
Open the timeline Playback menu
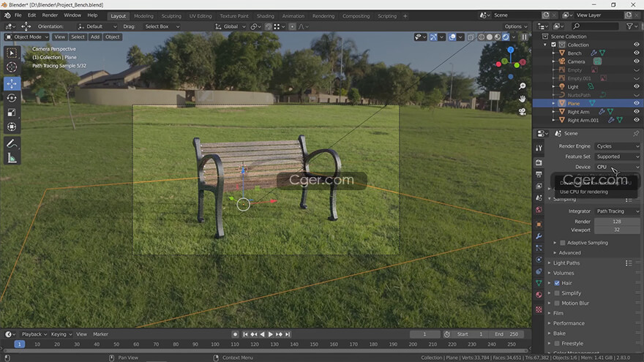tap(34, 334)
